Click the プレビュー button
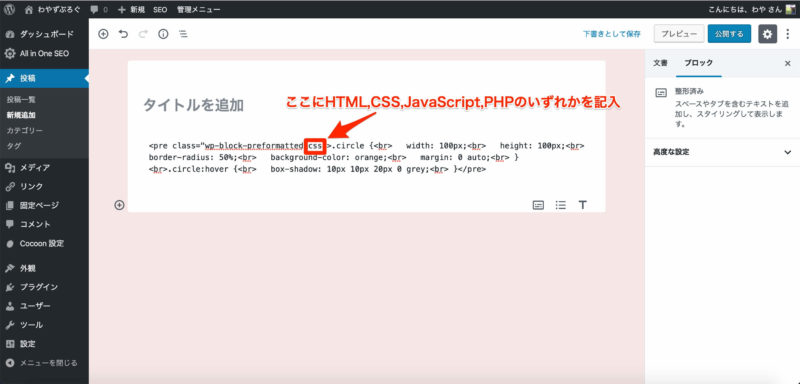Viewport: 800px width, 384px height. [x=679, y=34]
